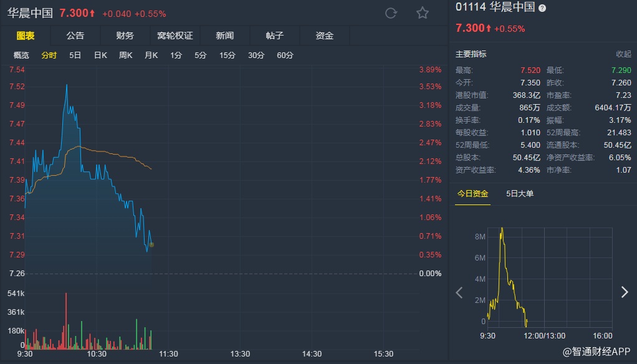Select the 资金 tab
This screenshot has width=637, height=364.
point(325,36)
